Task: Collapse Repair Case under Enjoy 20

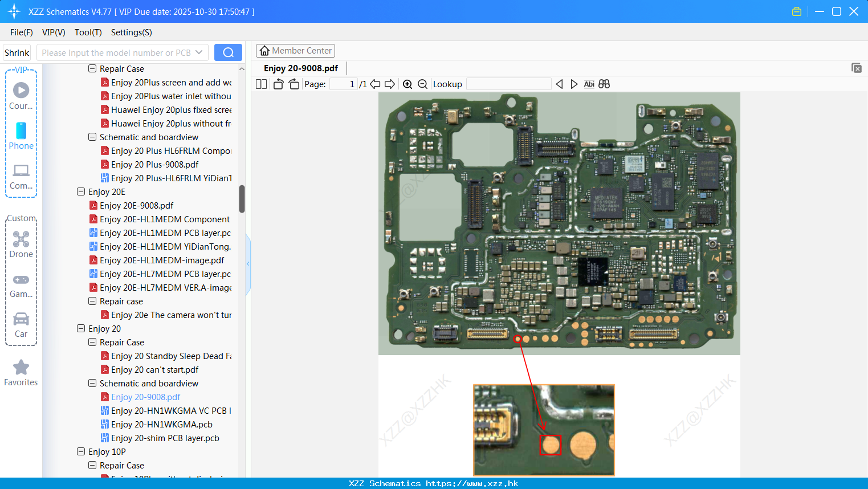Action: pos(92,342)
